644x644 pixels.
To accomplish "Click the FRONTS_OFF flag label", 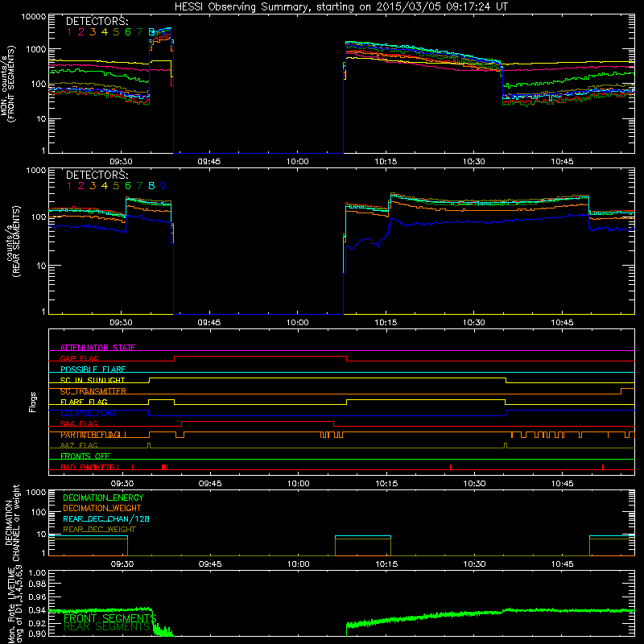I will [85, 456].
